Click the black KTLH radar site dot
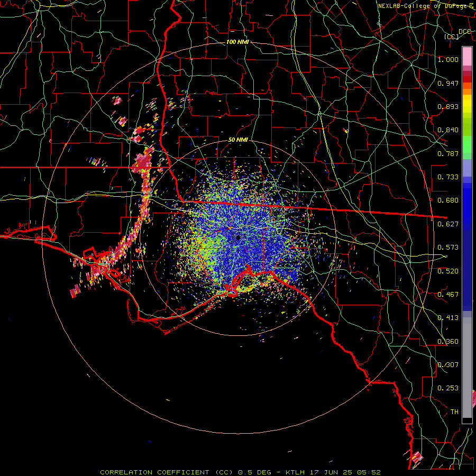Screen dimensions: 476x476 (239, 237)
